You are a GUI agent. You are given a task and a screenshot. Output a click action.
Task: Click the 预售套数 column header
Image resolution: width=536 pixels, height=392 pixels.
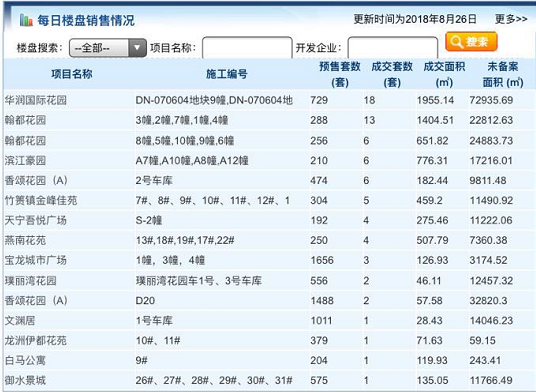340,74
